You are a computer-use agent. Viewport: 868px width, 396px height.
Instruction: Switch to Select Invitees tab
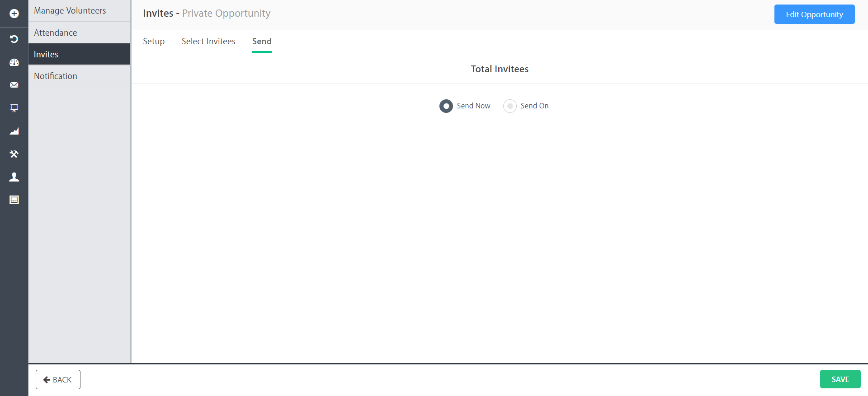click(x=208, y=42)
